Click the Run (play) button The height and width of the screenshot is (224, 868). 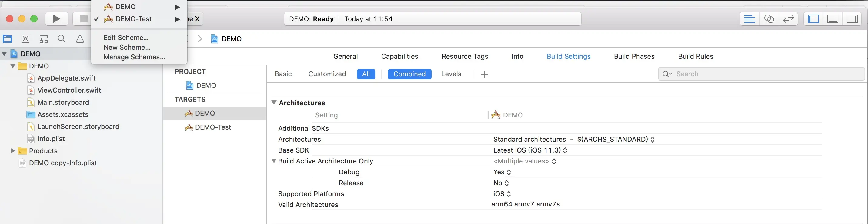coord(56,19)
